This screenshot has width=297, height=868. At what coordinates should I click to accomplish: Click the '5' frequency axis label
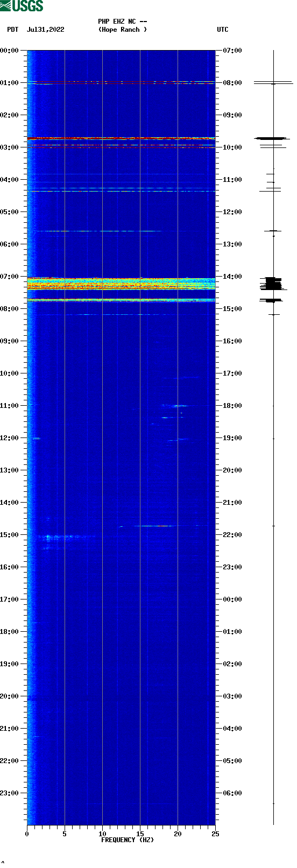65,834
